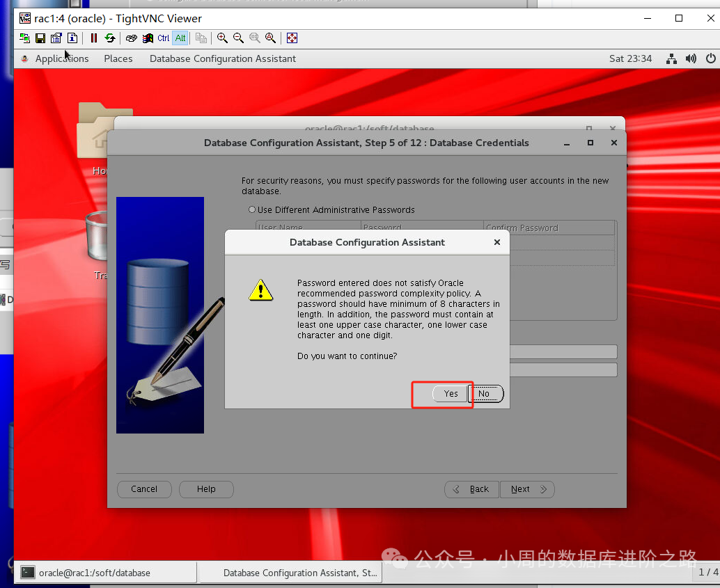This screenshot has height=588, width=720.
Task: Click the upper password input field behind dialog
Action: pos(563,352)
